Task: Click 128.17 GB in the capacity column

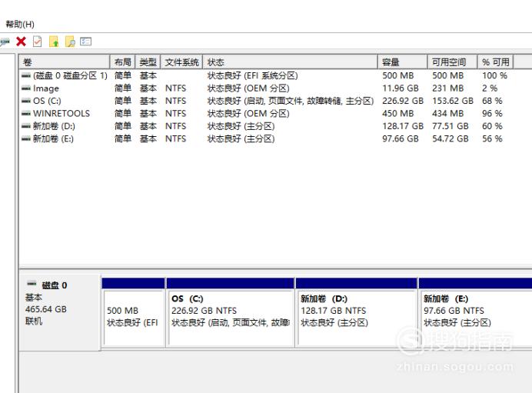Action: click(x=403, y=126)
